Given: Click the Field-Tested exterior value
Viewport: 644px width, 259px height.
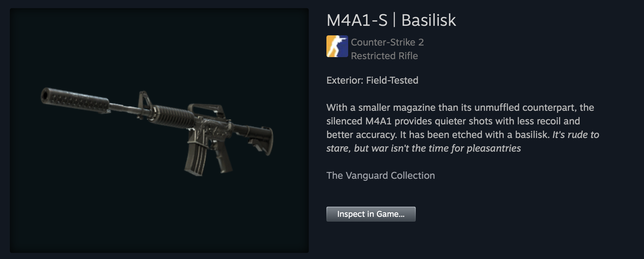Looking at the screenshot, I should click(392, 80).
